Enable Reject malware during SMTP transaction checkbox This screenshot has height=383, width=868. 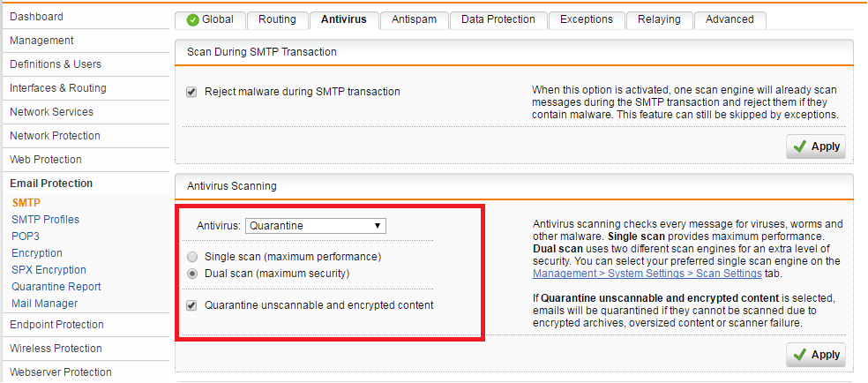coord(191,92)
